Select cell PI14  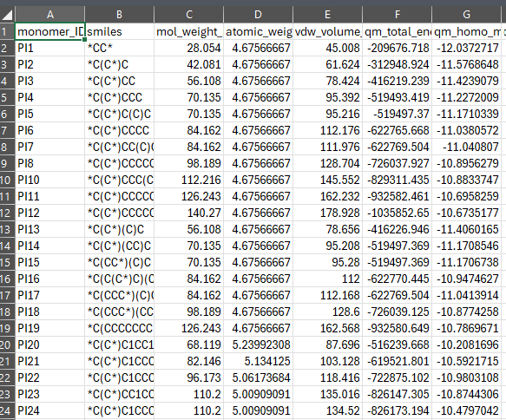pos(50,246)
